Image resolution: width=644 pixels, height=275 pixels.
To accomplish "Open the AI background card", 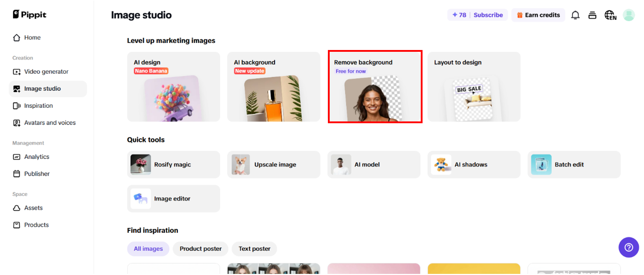I will 274,87.
